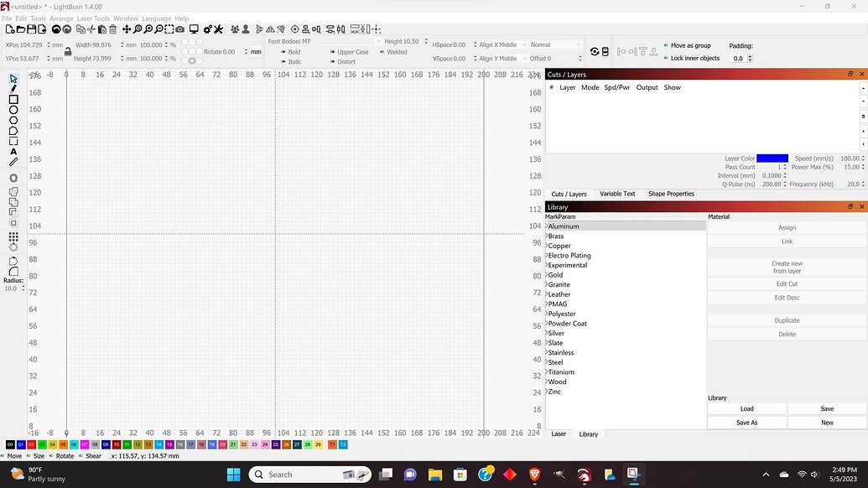
Task: Toggle Move as group
Action: [688, 45]
